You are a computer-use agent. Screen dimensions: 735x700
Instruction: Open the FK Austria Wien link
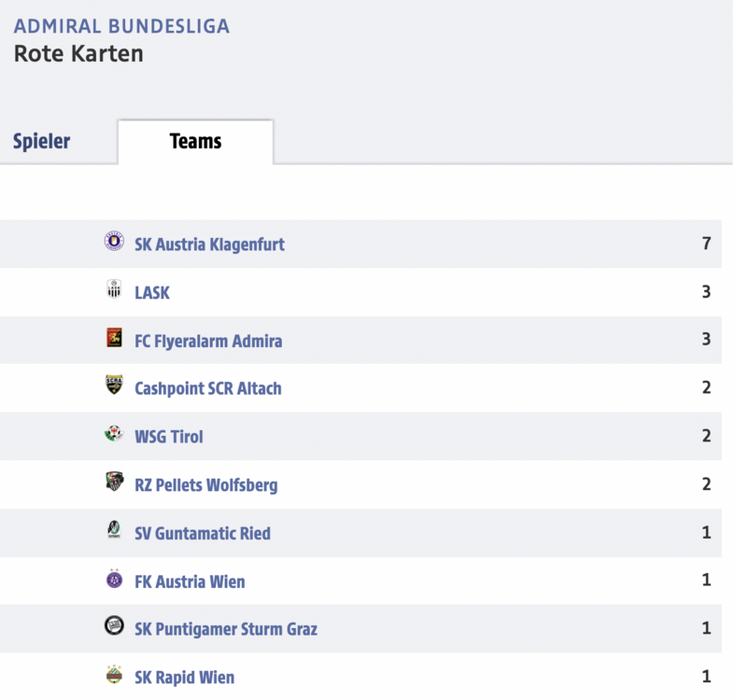pos(190,581)
